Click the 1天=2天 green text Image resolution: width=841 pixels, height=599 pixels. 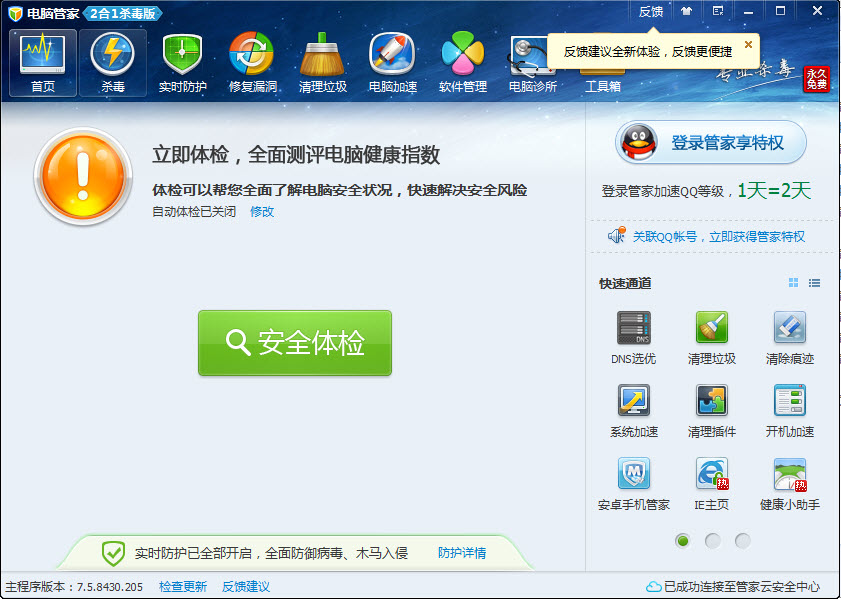click(x=774, y=190)
